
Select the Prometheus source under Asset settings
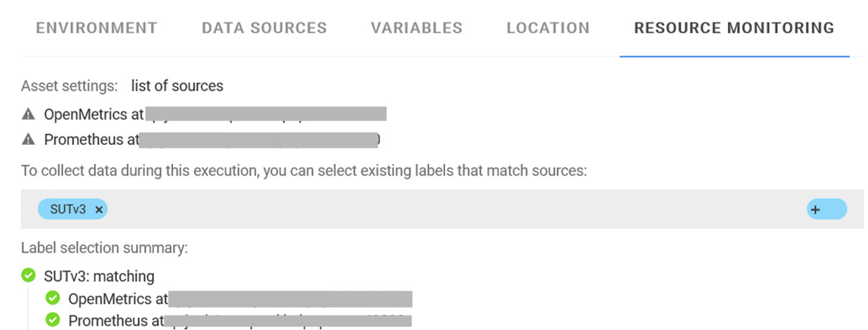click(x=91, y=140)
